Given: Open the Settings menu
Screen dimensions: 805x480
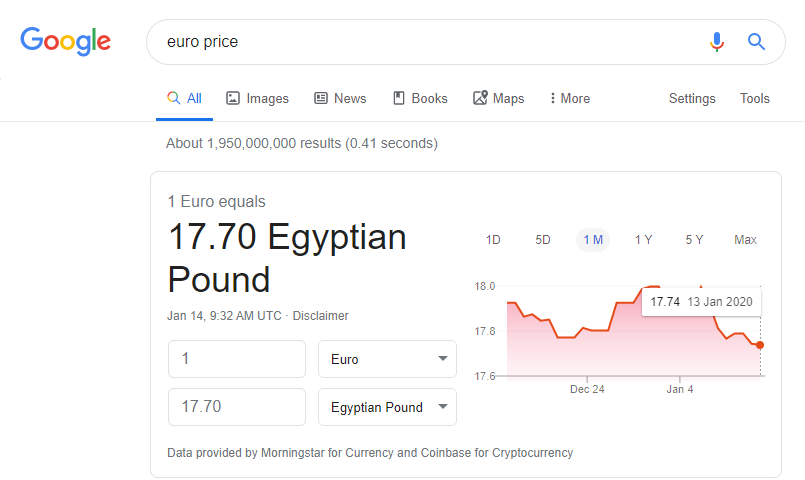Looking at the screenshot, I should 692,98.
